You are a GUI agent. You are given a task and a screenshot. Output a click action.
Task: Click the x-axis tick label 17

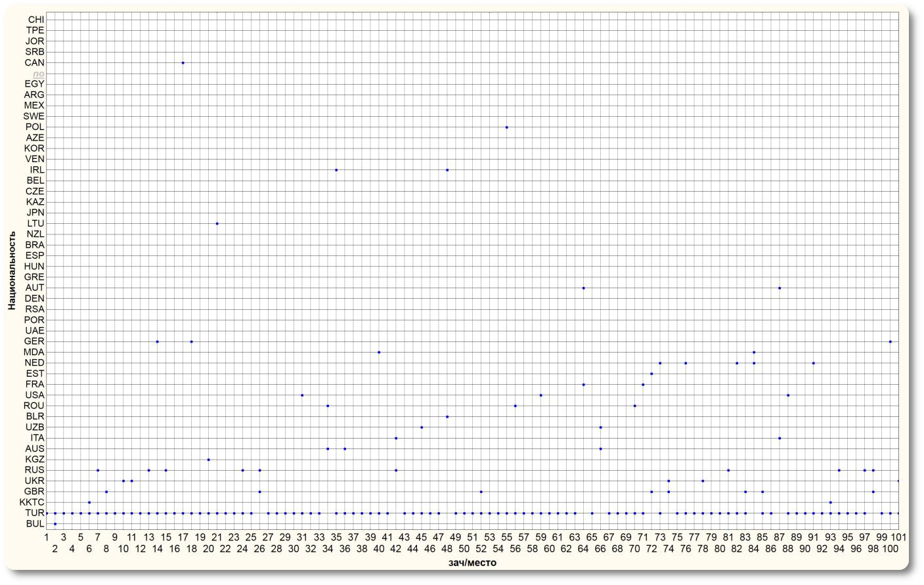click(183, 537)
